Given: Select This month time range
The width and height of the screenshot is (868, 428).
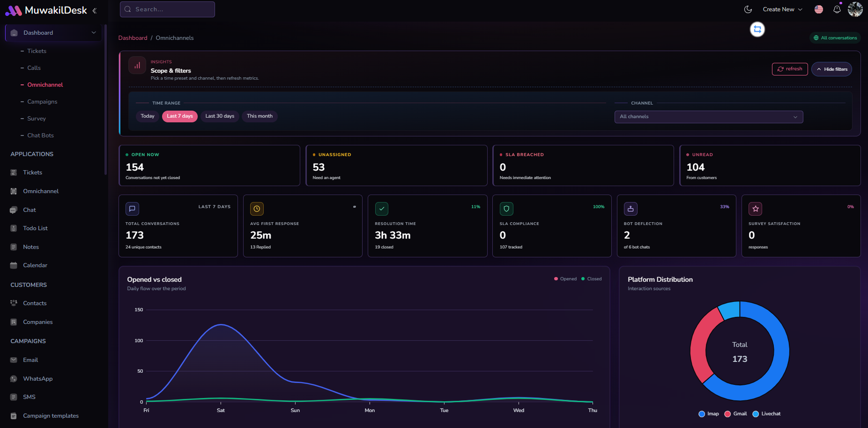Looking at the screenshot, I should [x=260, y=116].
